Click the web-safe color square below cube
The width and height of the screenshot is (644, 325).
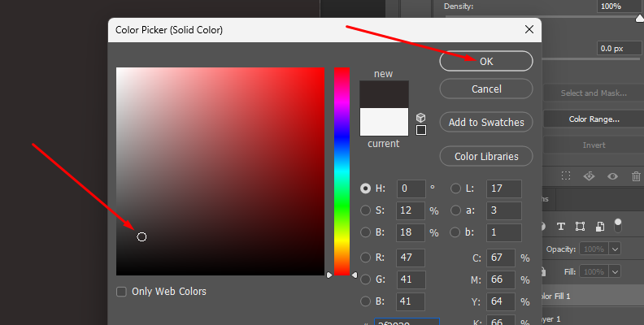[x=420, y=130]
